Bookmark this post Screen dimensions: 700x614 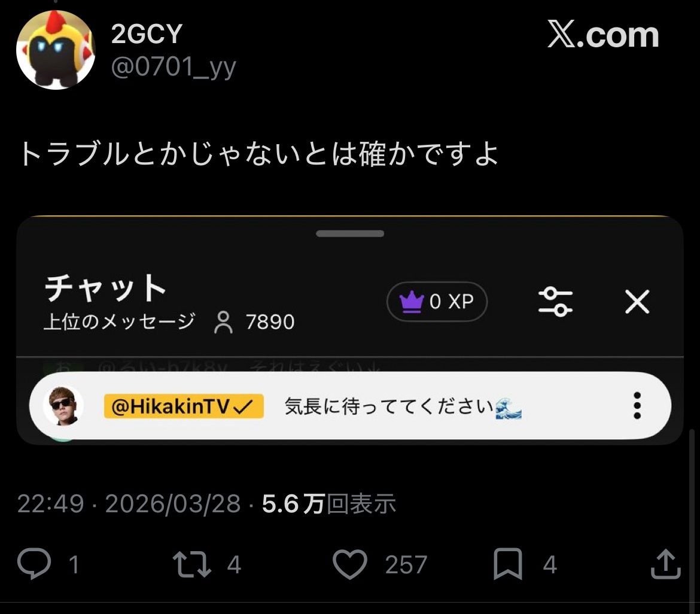point(507,564)
